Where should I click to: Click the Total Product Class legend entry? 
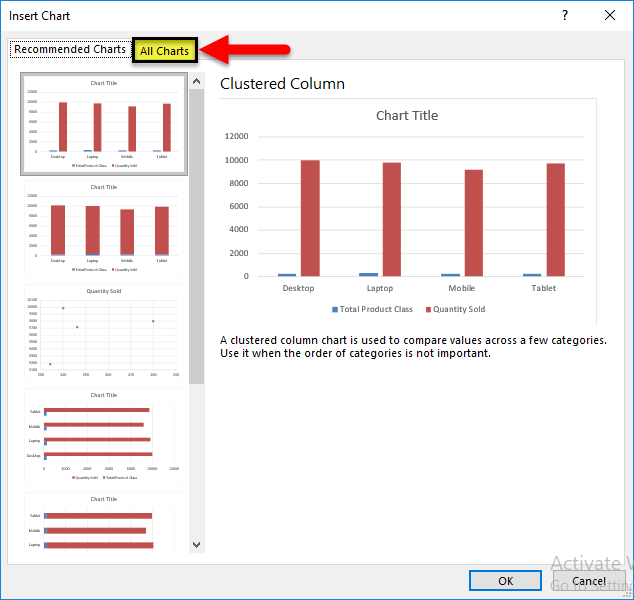[372, 309]
